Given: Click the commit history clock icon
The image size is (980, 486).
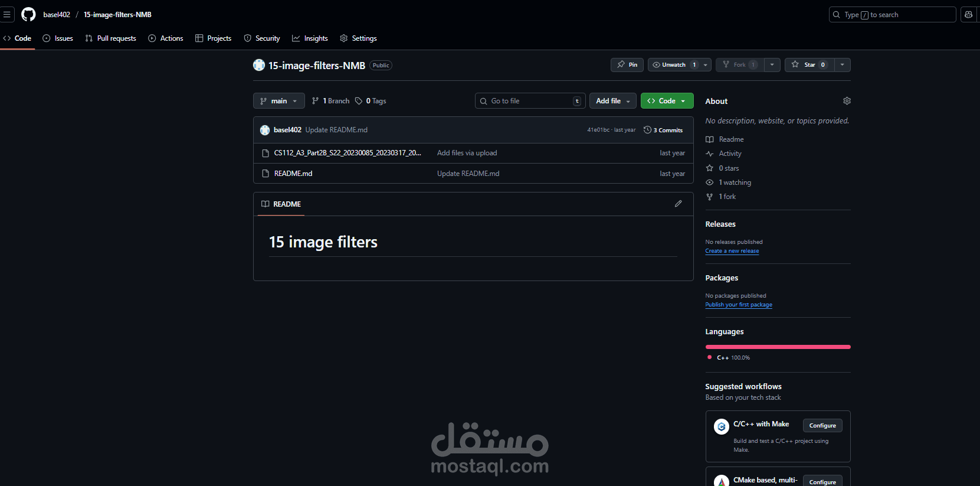Looking at the screenshot, I should coord(647,130).
